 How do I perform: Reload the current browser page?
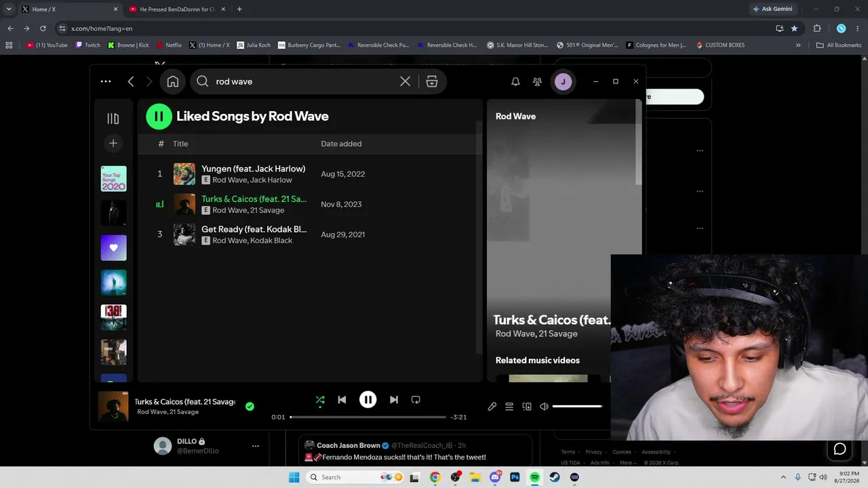click(x=43, y=28)
